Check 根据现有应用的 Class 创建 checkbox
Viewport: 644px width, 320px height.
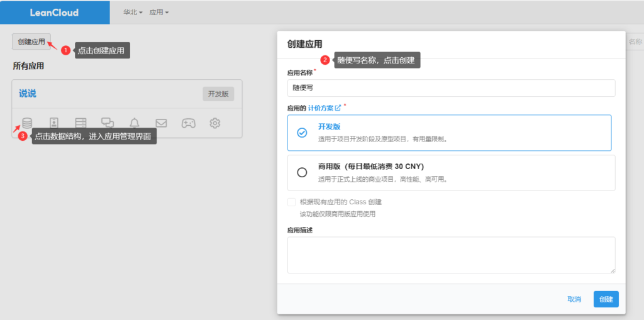coord(292,202)
